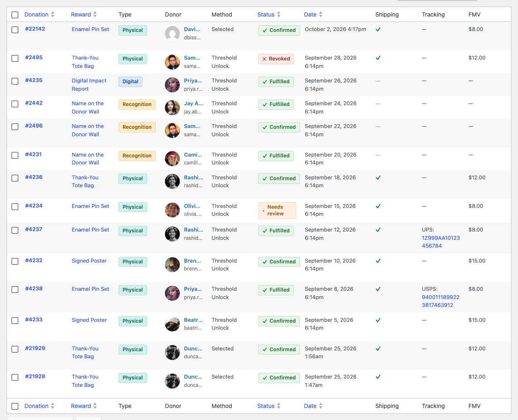
Task: Sort by Status column header arrows
Action: [x=279, y=14]
